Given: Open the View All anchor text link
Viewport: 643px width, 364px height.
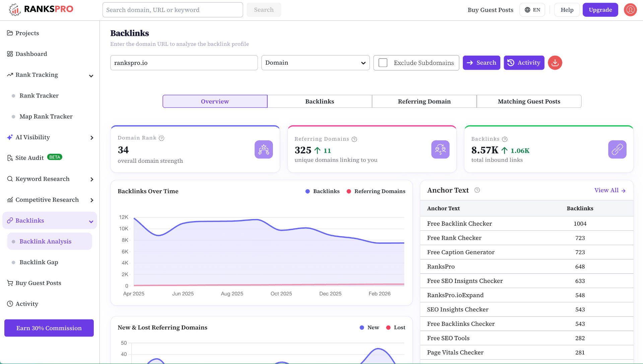Looking at the screenshot, I should point(610,190).
